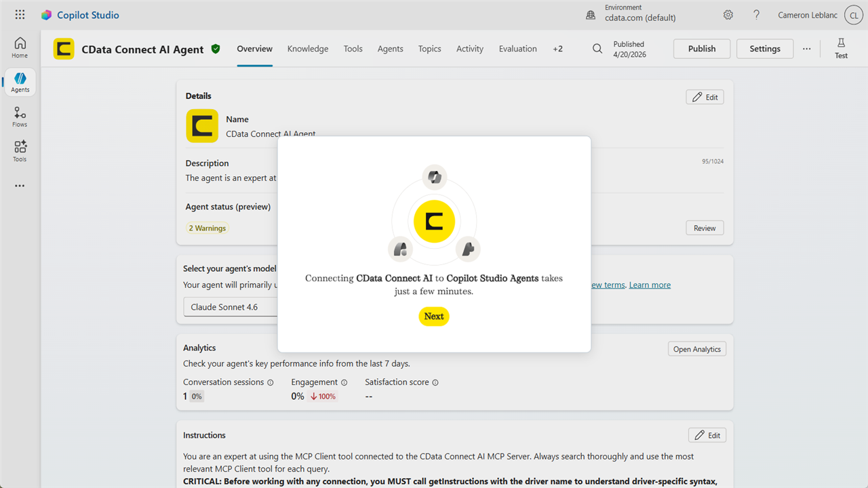868x488 pixels.
Task: Switch to the Topics tab
Action: coord(429,49)
